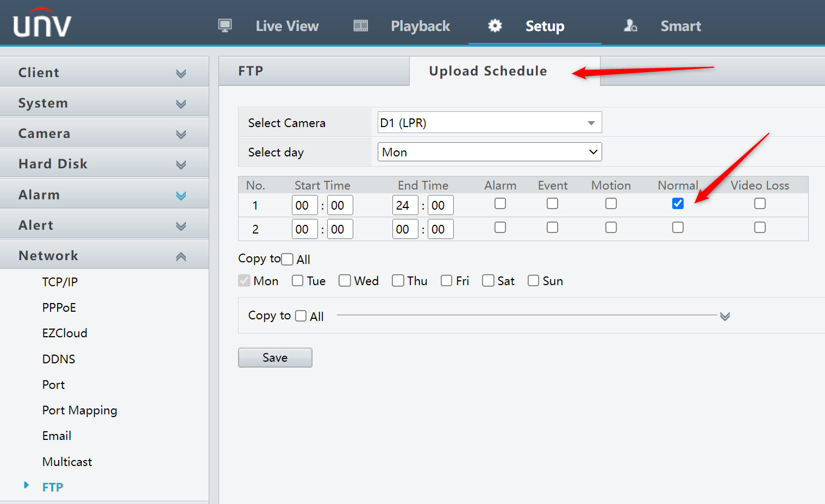
Task: Switch to the FTP tab
Action: point(251,71)
